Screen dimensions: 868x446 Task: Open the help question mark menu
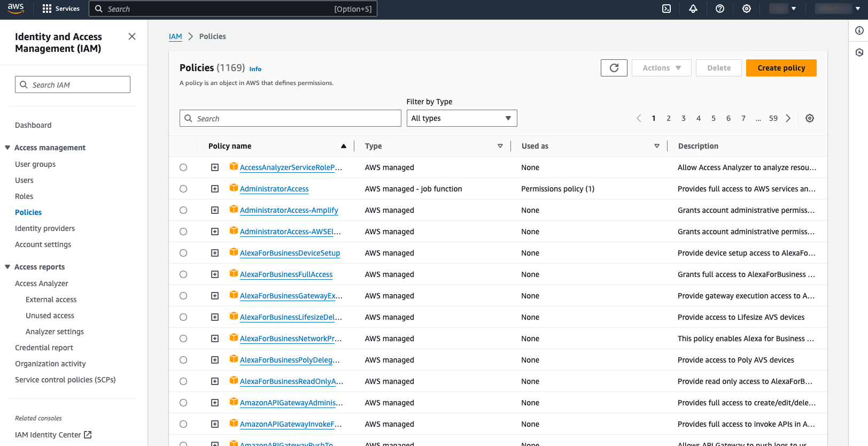[x=720, y=9]
